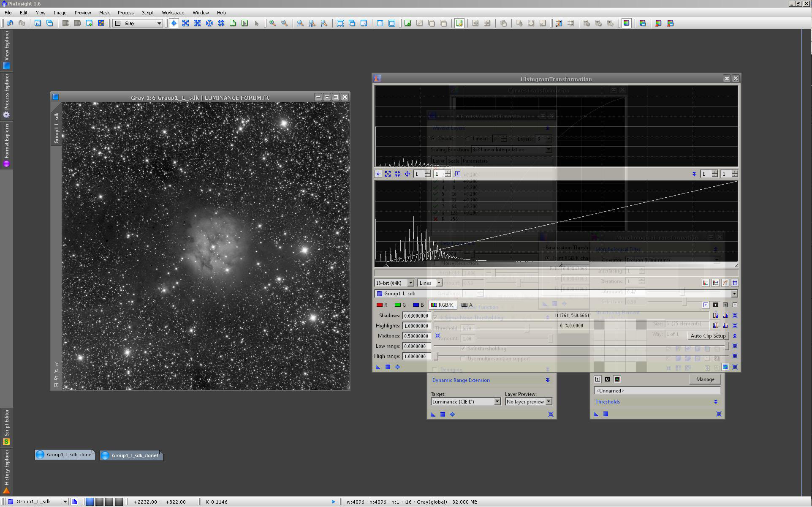The width and height of the screenshot is (812, 507).
Task: Toggle the green star structuring element icon
Action: click(x=617, y=379)
